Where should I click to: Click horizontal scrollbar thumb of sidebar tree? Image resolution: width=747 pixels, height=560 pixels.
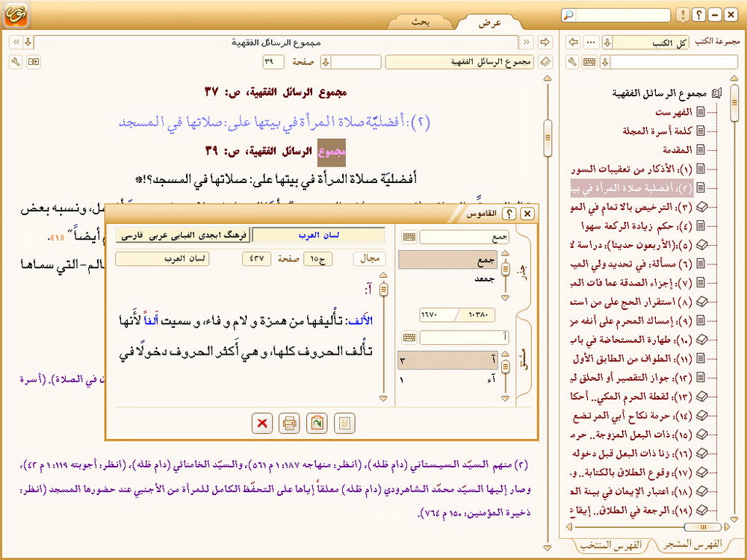click(x=701, y=526)
